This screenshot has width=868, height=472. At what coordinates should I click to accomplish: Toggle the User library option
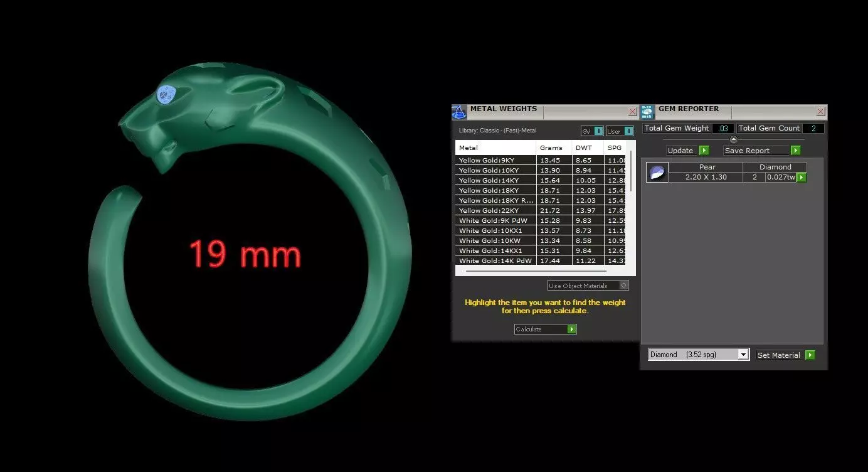[620, 131]
